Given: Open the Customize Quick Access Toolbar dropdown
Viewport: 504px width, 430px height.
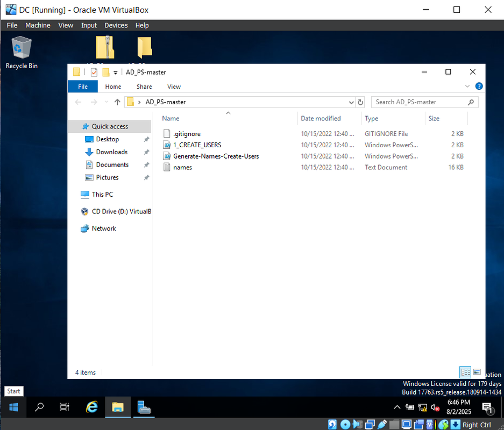Looking at the screenshot, I should 116,73.
